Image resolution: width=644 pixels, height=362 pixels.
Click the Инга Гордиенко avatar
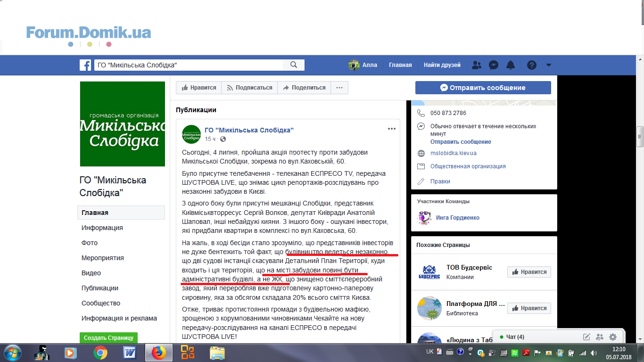tap(425, 218)
